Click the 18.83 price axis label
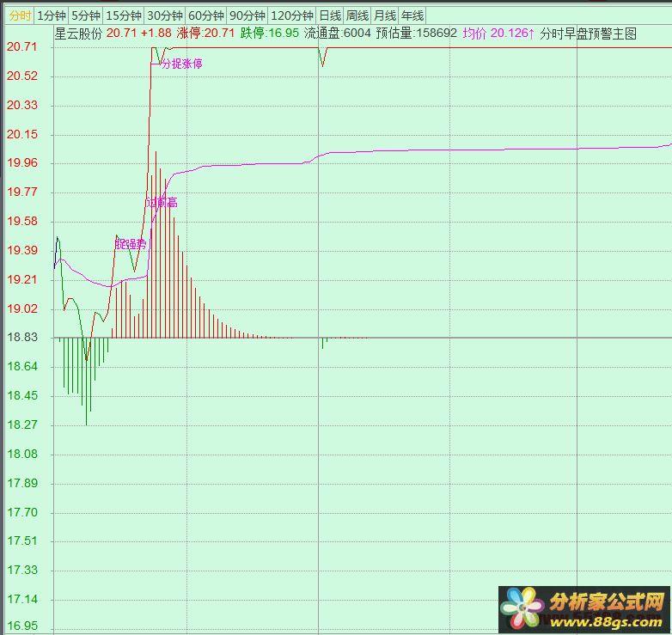672x635 pixels. point(22,337)
